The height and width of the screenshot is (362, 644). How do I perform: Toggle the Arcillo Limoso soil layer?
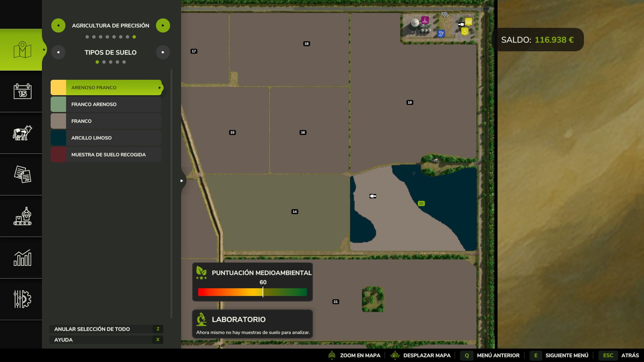[106, 138]
